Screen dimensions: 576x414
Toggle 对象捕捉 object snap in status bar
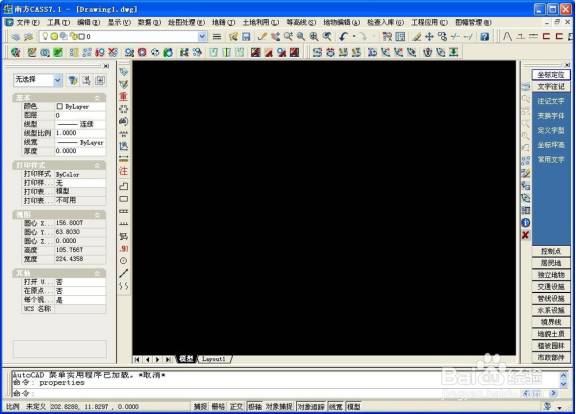pyautogui.click(x=279, y=407)
